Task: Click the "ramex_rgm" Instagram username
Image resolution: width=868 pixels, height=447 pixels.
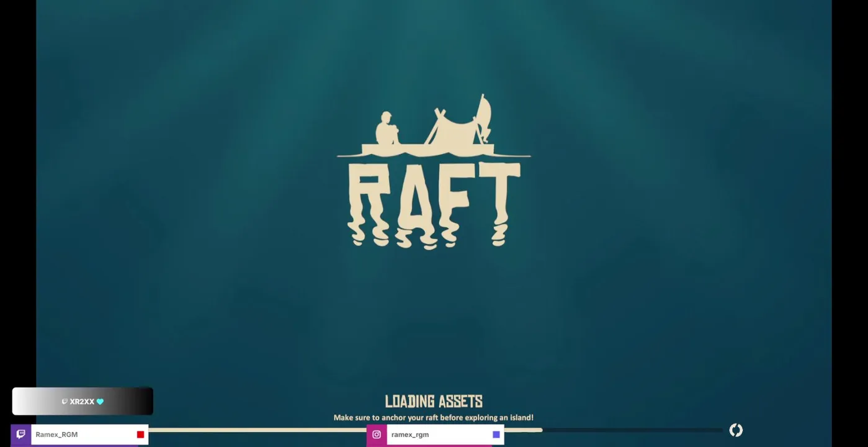Action: [x=410, y=435]
